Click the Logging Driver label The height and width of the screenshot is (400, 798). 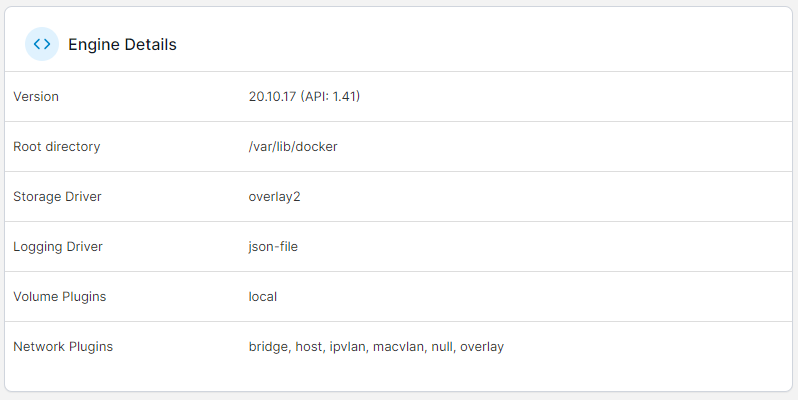tap(58, 247)
